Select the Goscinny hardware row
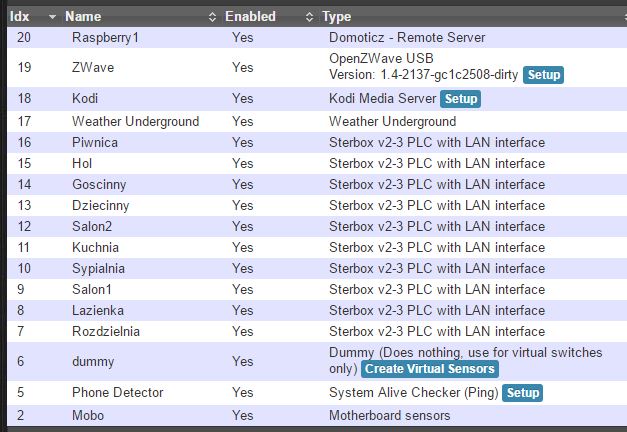627x432 pixels. (x=317, y=184)
